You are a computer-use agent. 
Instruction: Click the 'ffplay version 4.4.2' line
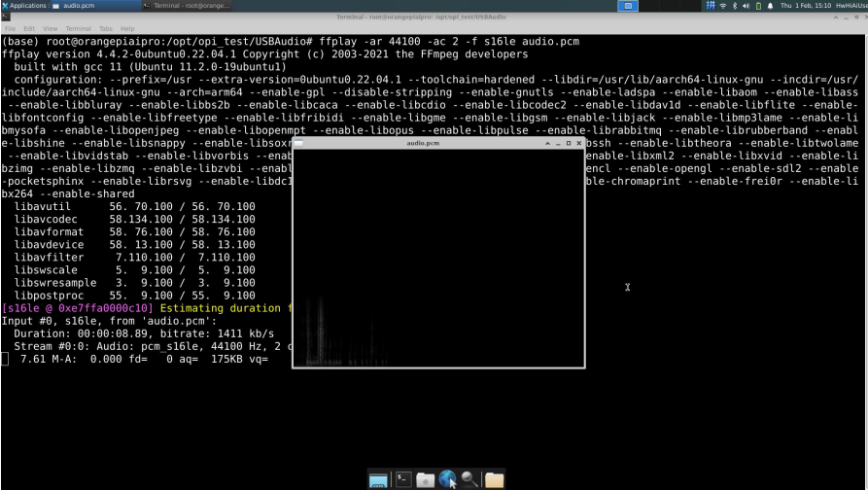point(264,54)
